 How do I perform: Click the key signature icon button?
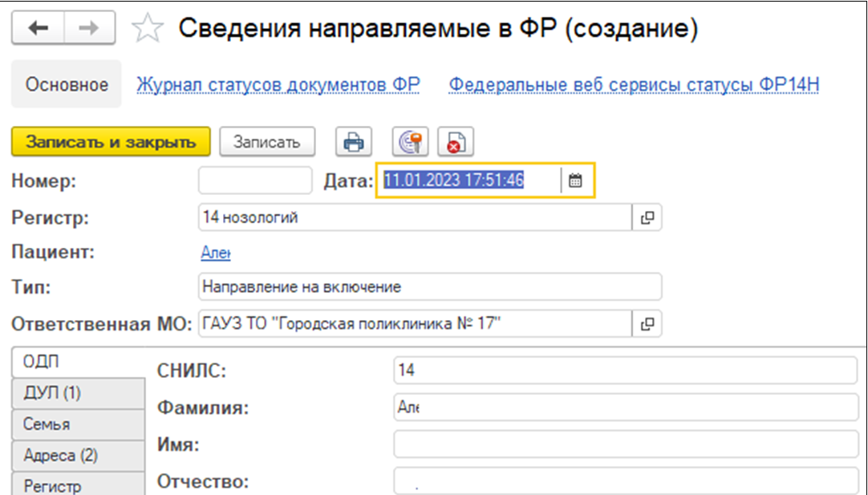[x=410, y=142]
